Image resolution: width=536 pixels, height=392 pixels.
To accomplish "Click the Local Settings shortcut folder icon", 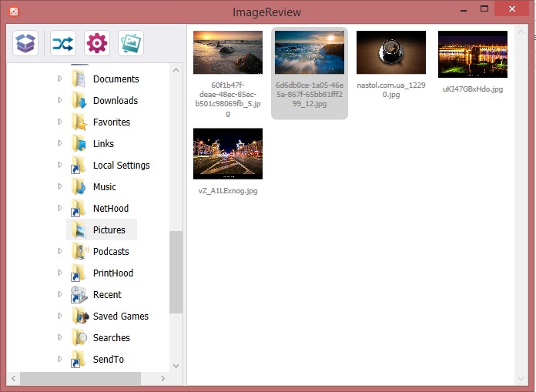I will pos(79,165).
